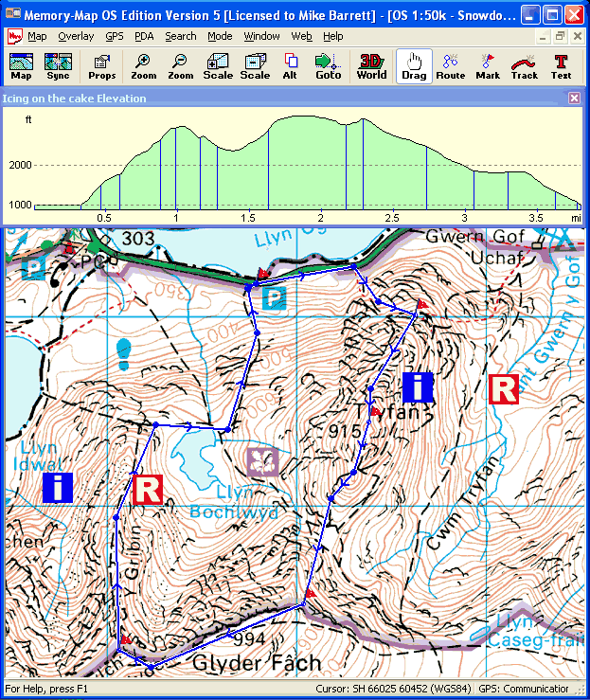Click the Memory-Map title bar app icon
The width and height of the screenshot is (590, 700).
pos(13,14)
